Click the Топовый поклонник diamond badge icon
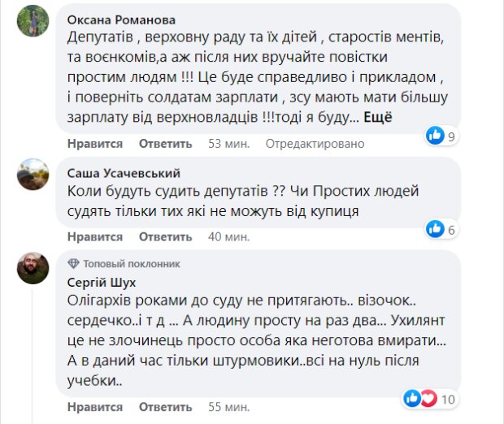Viewport: 504px width, 424px height. click(73, 264)
